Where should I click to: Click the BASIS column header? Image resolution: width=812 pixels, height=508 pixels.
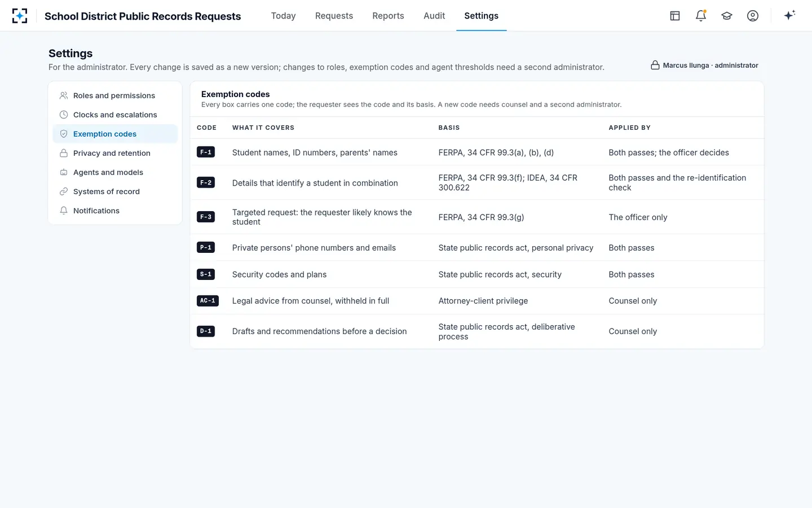(x=449, y=128)
